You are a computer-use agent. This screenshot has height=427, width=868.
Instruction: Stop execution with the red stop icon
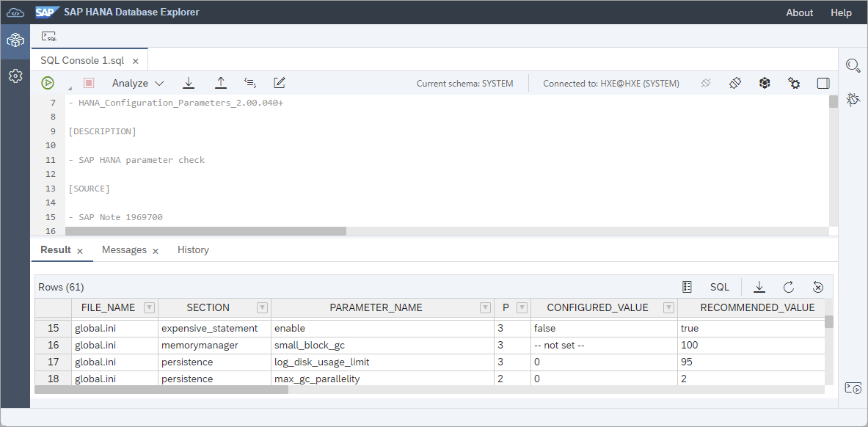coord(89,83)
